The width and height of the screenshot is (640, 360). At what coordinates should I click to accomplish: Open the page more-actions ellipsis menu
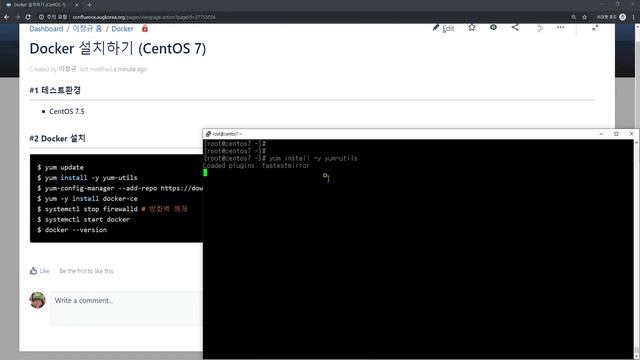click(x=560, y=27)
